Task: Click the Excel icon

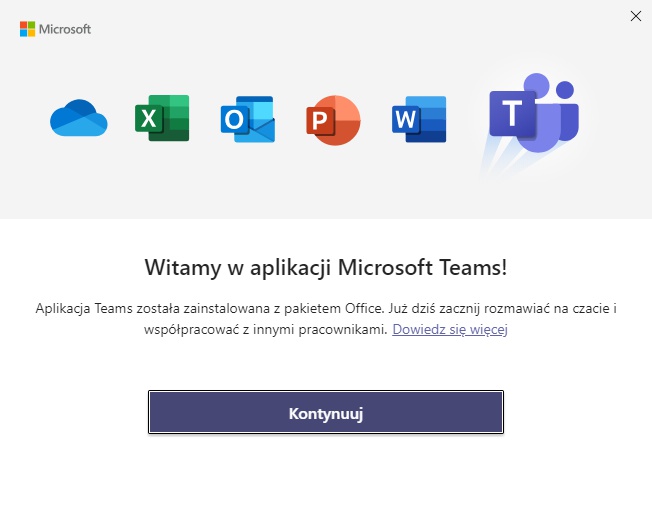Action: 162,118
